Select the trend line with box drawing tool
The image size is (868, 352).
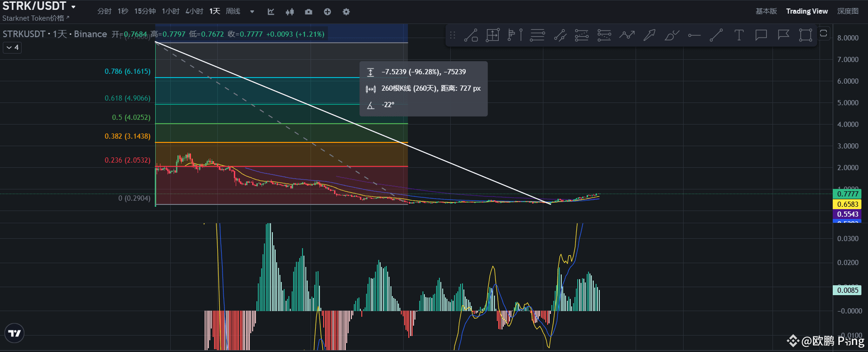[x=471, y=35]
